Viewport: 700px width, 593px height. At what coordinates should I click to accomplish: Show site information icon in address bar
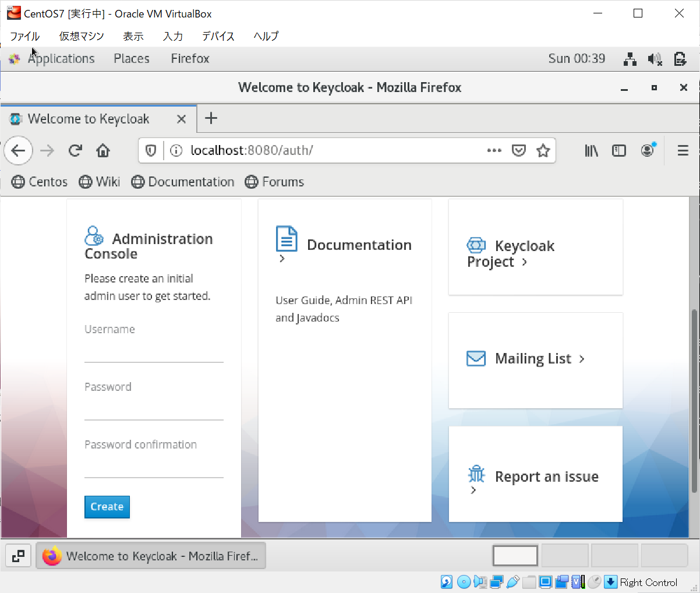click(x=176, y=151)
